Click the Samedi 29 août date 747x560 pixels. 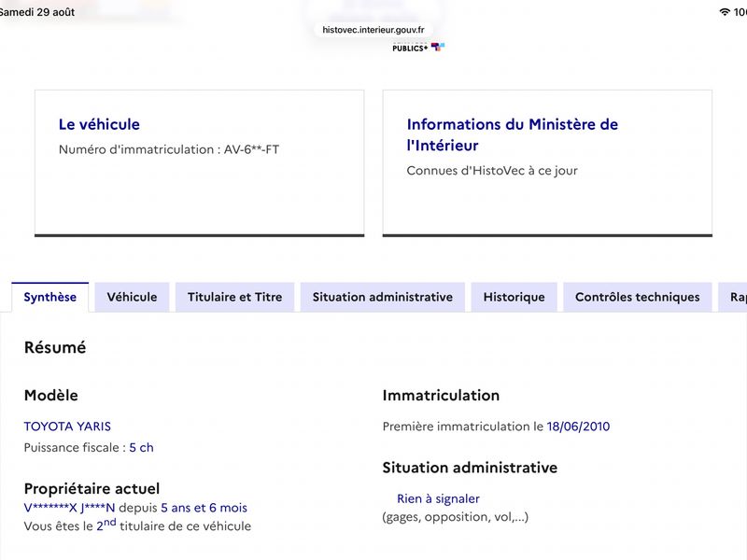click(x=37, y=12)
